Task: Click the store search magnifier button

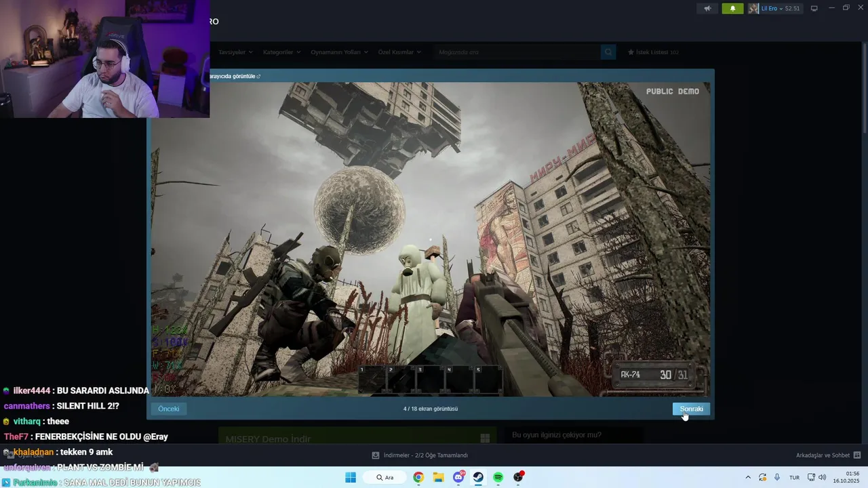Action: click(x=608, y=52)
